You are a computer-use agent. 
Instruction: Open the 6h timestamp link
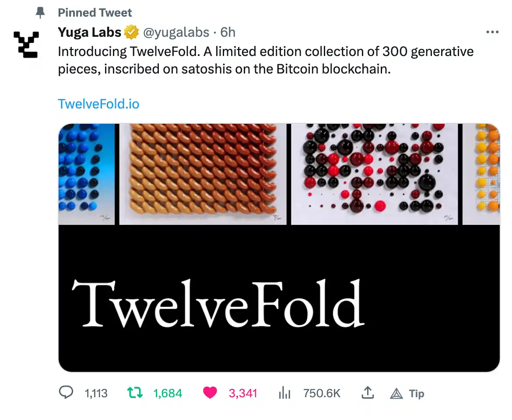228,32
